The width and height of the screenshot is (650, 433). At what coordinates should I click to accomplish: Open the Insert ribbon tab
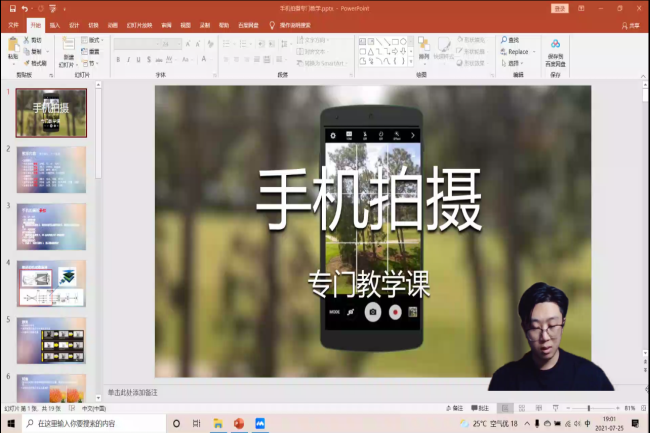point(54,24)
